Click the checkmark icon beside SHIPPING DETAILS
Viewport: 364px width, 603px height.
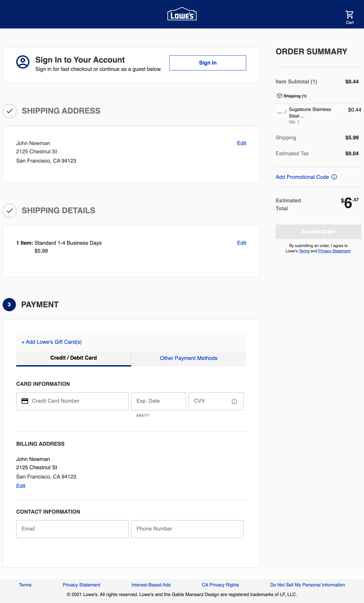click(x=10, y=210)
